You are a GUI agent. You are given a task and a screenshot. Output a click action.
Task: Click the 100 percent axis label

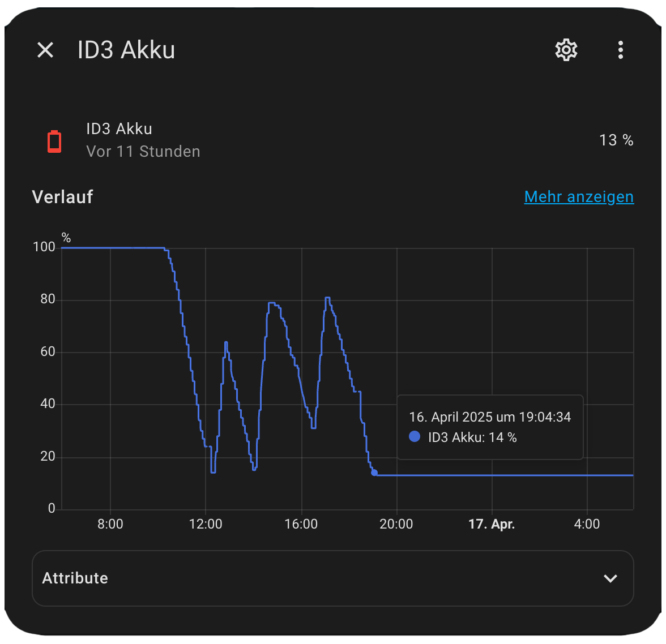tap(44, 247)
